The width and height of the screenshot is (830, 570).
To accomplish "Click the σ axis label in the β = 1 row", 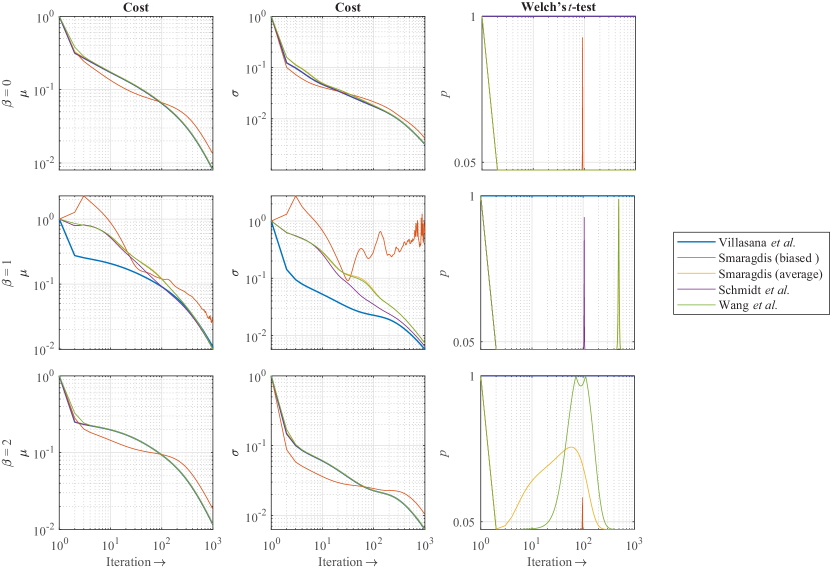I will (x=236, y=273).
